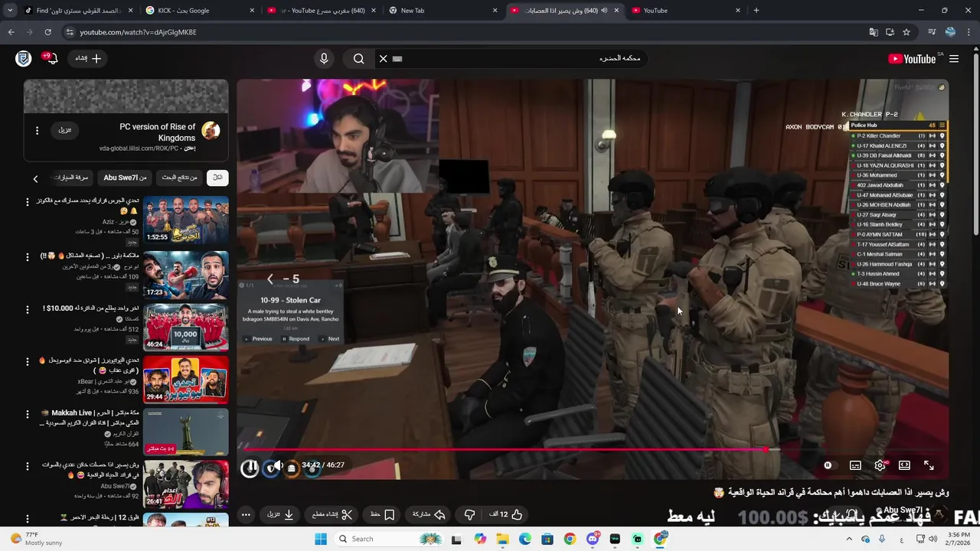Open options for the xBear 29:44 video
The width and height of the screenshot is (980, 551).
point(28,361)
